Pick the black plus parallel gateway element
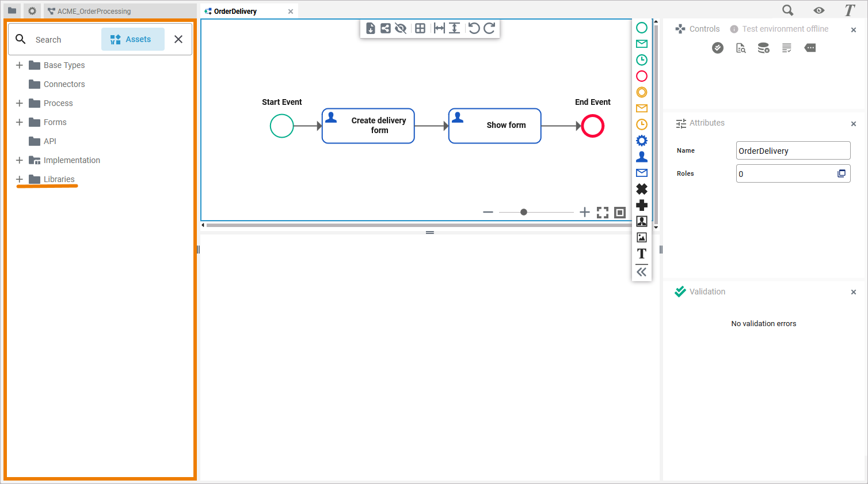This screenshot has height=484, width=868. [x=641, y=205]
